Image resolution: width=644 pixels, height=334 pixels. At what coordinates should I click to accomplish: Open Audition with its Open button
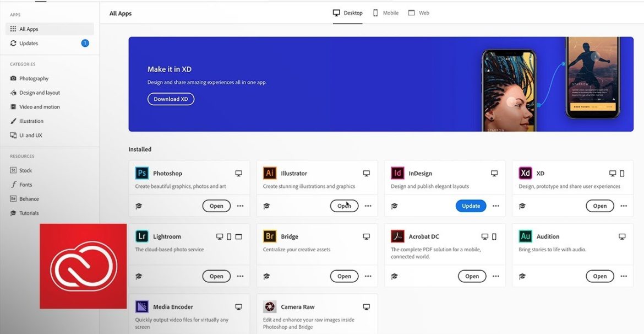click(x=600, y=277)
